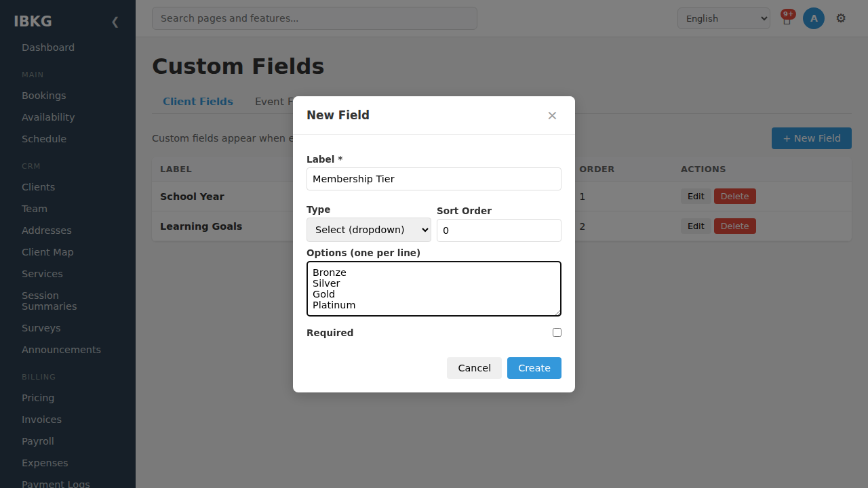Viewport: 868px width, 488px height.
Task: Click the School Year label cell
Action: (192, 197)
